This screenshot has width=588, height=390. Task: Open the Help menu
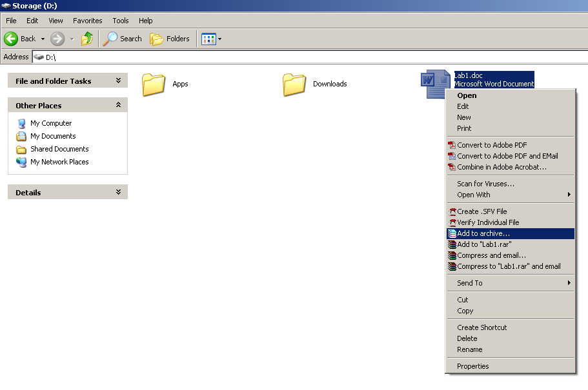click(x=145, y=21)
